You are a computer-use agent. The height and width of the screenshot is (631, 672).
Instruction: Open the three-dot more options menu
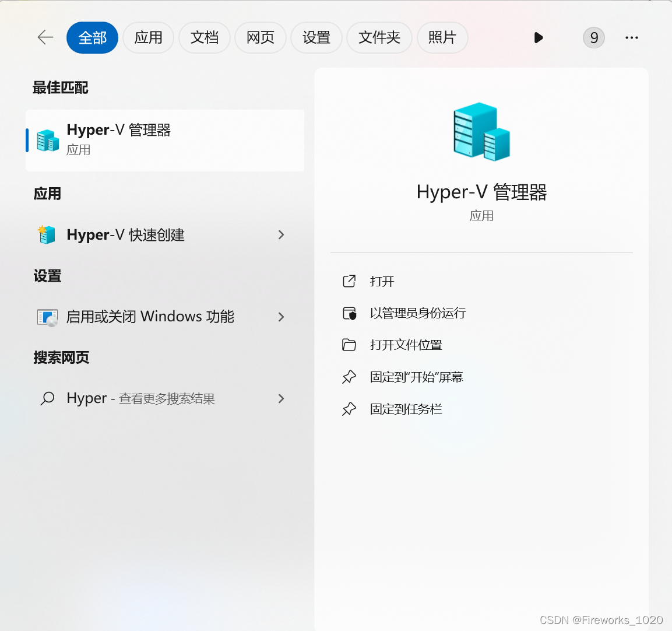click(632, 38)
